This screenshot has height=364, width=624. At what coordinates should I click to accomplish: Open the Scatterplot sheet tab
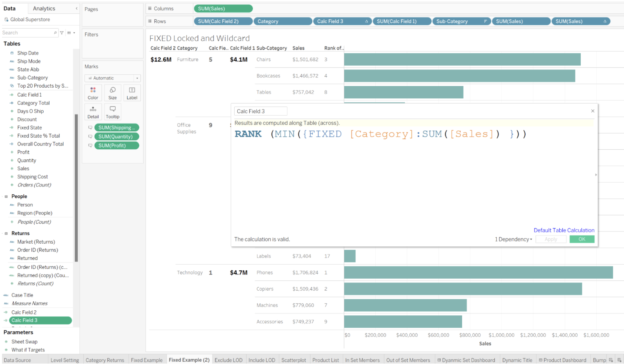tap(293, 360)
